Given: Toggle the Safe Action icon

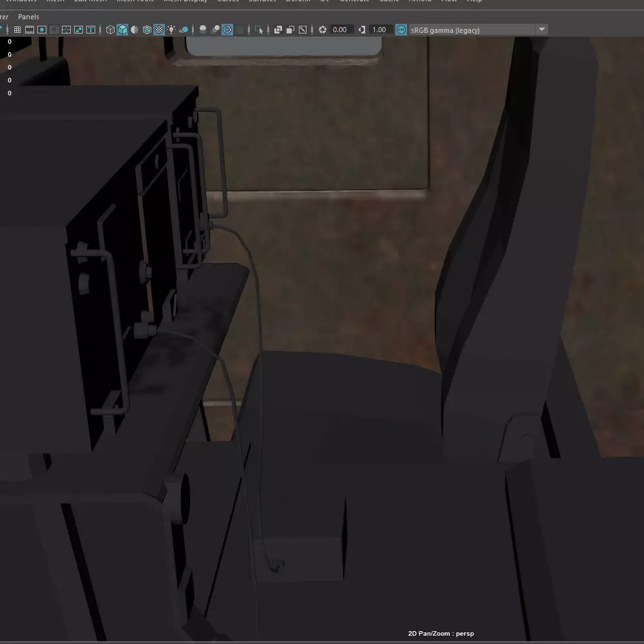Looking at the screenshot, I should 79,30.
